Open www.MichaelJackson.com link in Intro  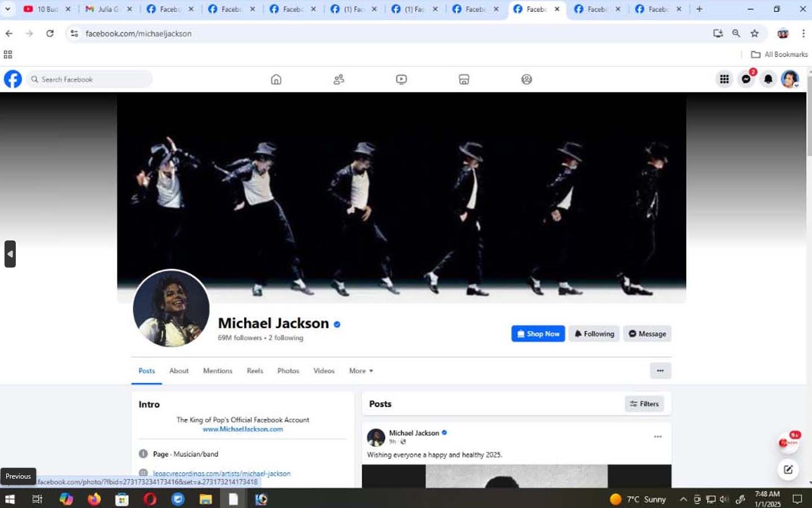(x=242, y=429)
